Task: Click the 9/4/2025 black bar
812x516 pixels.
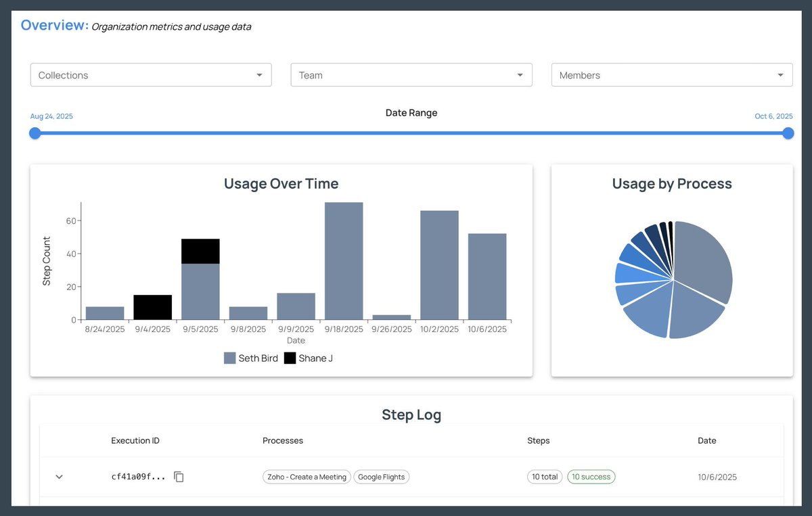Action: (152, 307)
